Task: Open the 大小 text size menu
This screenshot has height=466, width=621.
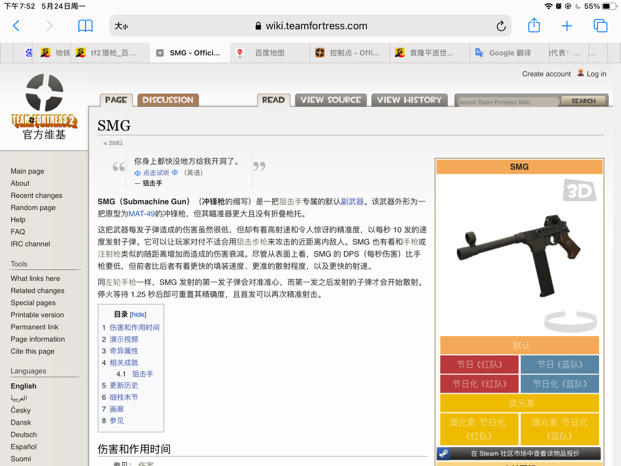Action: [121, 26]
